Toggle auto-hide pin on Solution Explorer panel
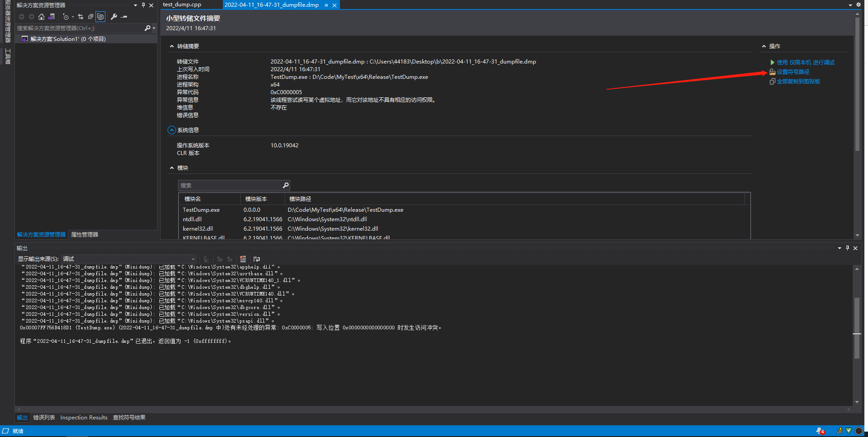The width and height of the screenshot is (868, 437). click(x=143, y=5)
